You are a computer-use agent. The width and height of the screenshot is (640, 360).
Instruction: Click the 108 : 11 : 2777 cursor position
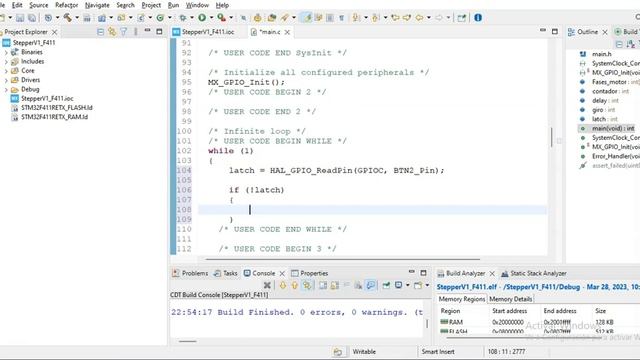(x=507, y=352)
